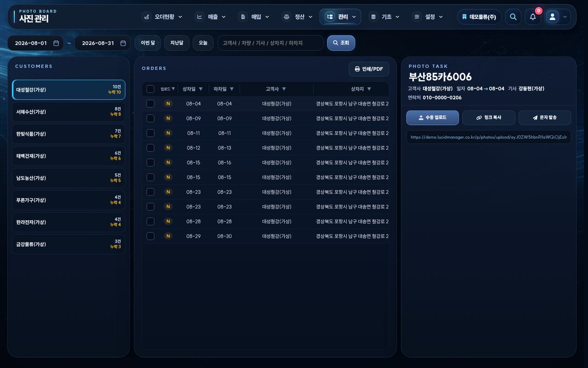Click N status badge in 08-29 row
Screen dimensions: 588x368
coord(168,236)
